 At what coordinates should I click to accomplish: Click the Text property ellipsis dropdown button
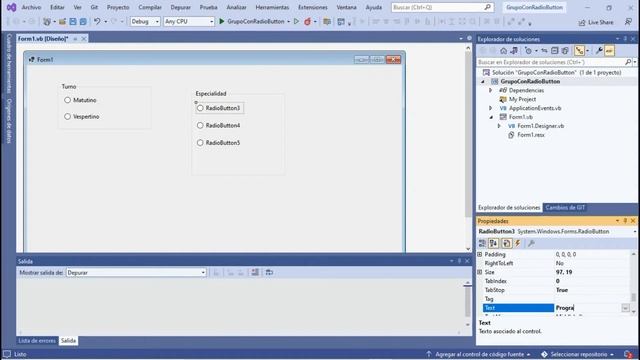coord(625,308)
